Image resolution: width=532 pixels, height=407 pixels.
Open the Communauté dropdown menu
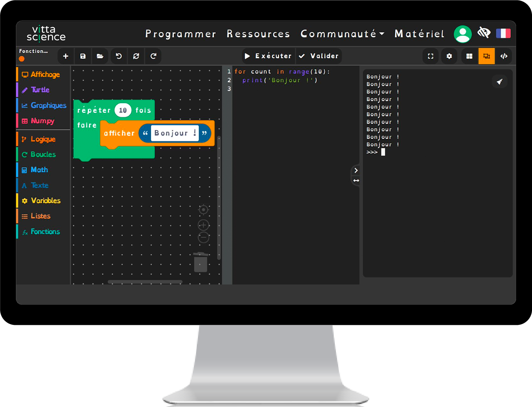pos(342,34)
